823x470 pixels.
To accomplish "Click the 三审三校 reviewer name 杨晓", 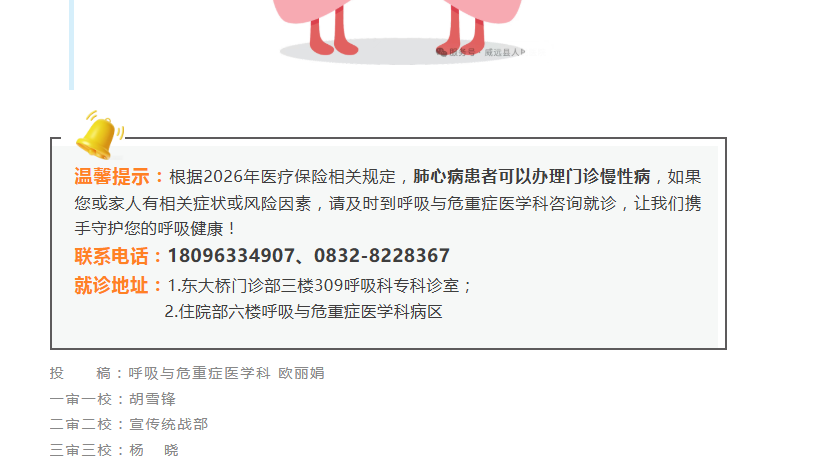I will [154, 450].
